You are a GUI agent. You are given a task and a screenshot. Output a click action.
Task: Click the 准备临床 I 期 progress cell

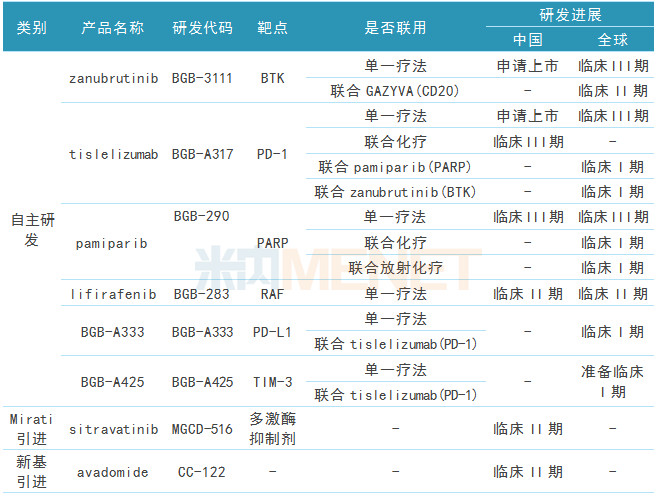[x=613, y=381]
